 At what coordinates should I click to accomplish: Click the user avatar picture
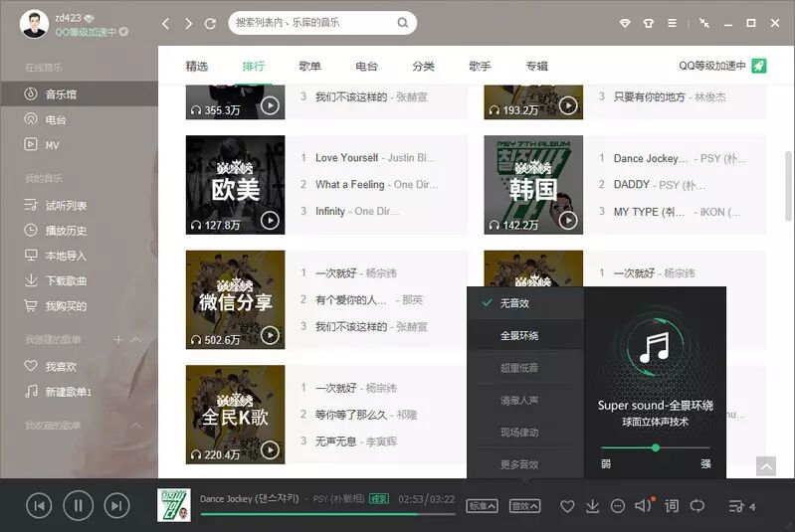(34, 24)
